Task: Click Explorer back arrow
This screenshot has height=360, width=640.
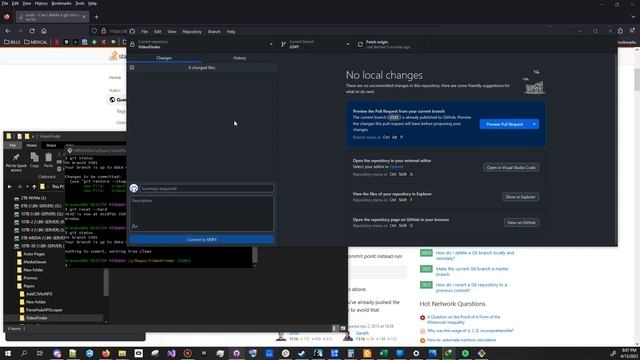Action: pyautogui.click(x=10, y=187)
